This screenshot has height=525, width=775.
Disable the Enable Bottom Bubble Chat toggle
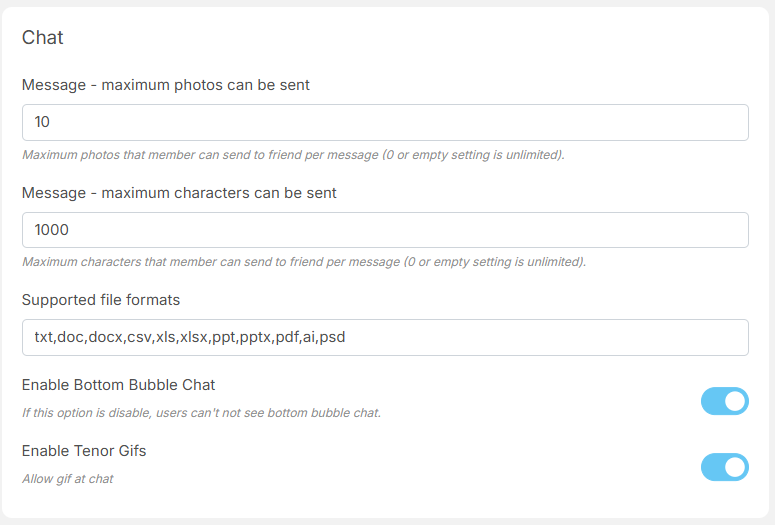724,401
